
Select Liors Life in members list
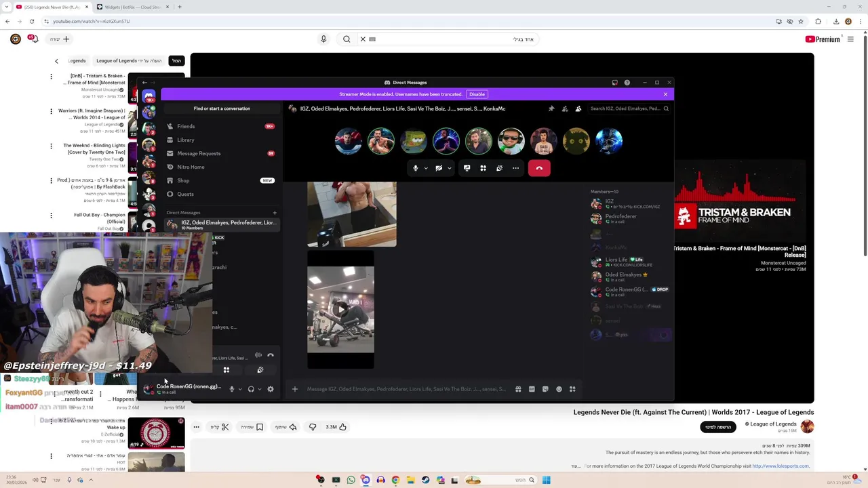pos(630,262)
